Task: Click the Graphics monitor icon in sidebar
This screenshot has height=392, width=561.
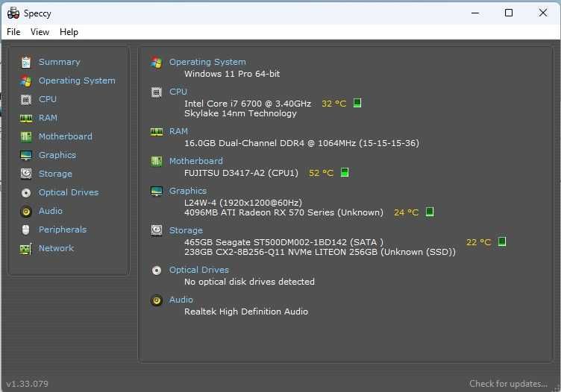Action: (26, 156)
